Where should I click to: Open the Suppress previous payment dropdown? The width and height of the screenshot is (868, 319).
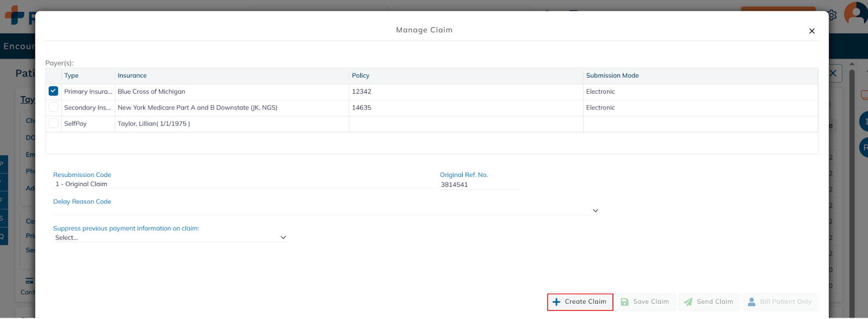point(283,238)
